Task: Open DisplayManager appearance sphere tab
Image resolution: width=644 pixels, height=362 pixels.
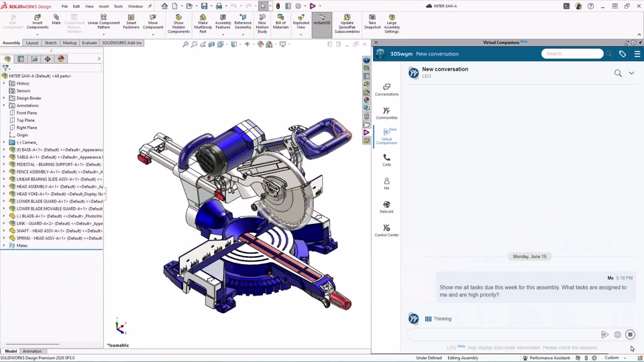Action: click(x=61, y=59)
